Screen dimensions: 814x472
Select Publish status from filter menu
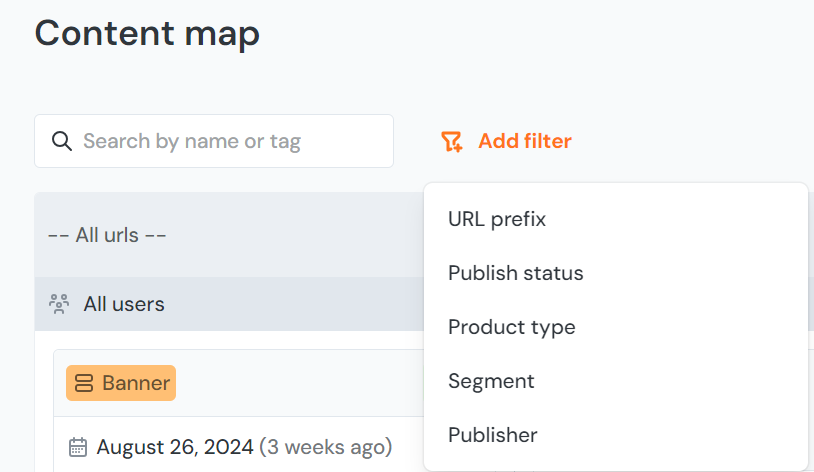[x=515, y=273]
